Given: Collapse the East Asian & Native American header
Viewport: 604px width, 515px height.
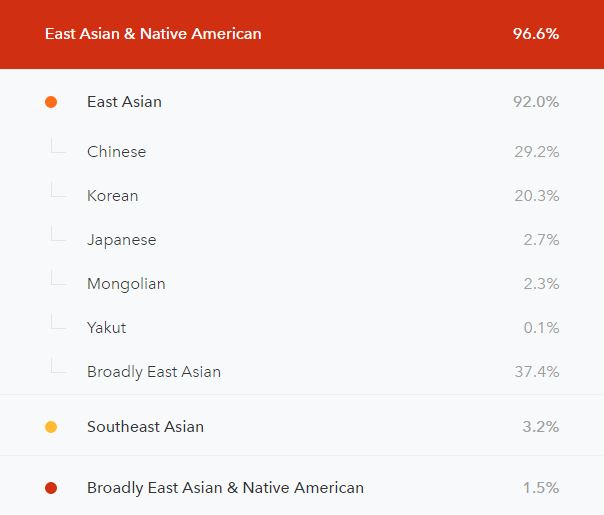Looking at the screenshot, I should tap(302, 34).
